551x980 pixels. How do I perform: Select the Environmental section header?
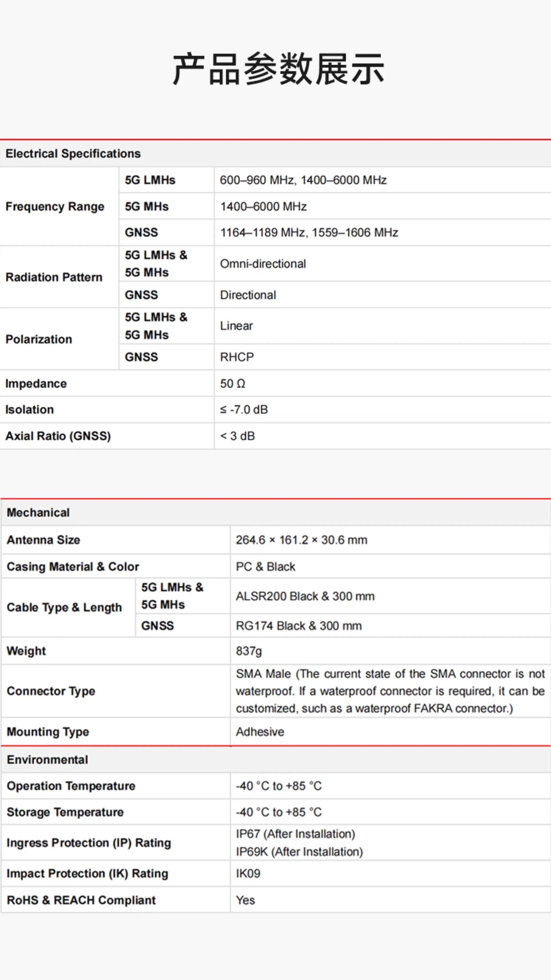(48, 760)
